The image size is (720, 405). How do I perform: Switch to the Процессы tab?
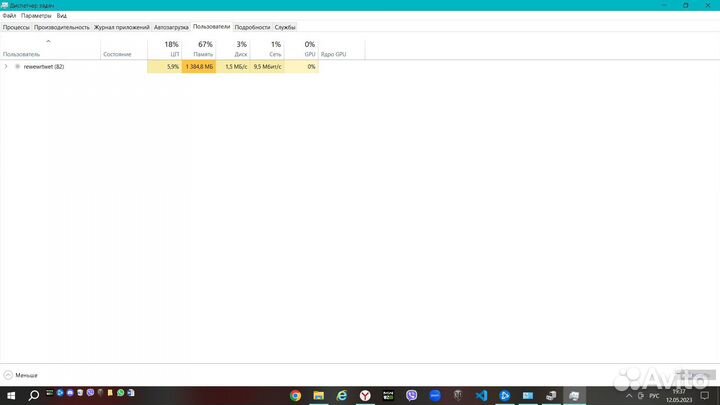[16, 27]
